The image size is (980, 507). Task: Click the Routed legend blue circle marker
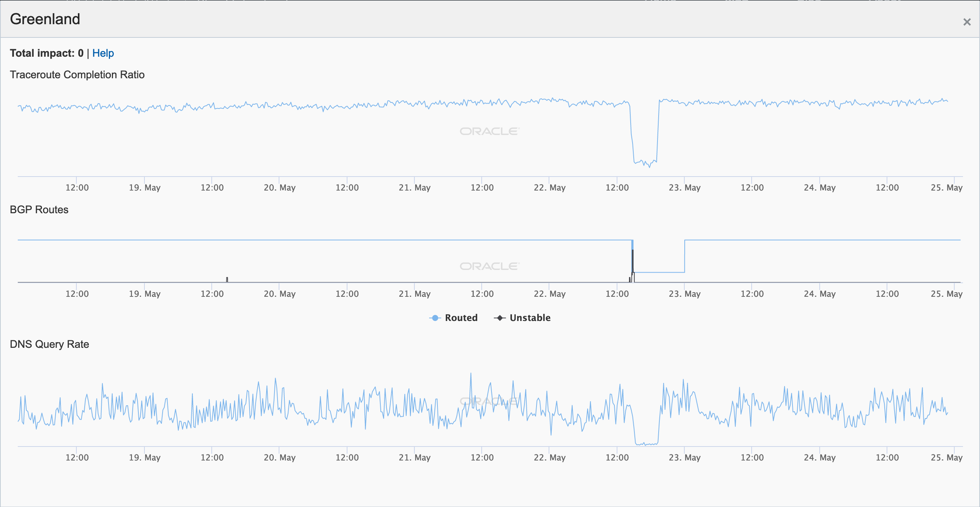pos(435,318)
